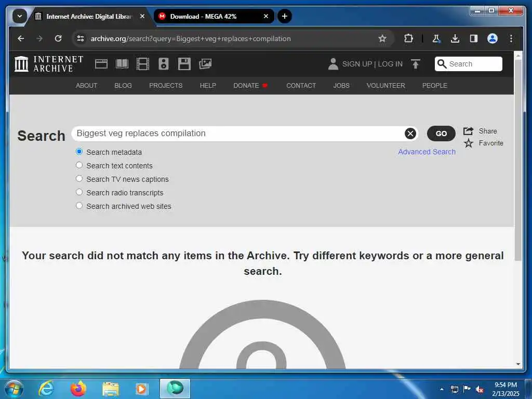The image size is (532, 399).
Task: Open the Web (Wayback) media icon
Action: pos(101,64)
